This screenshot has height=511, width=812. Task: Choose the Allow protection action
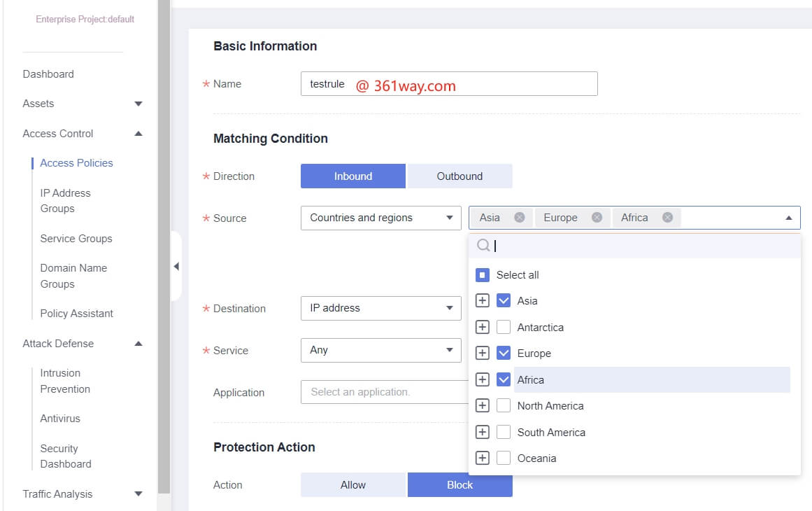[352, 485]
